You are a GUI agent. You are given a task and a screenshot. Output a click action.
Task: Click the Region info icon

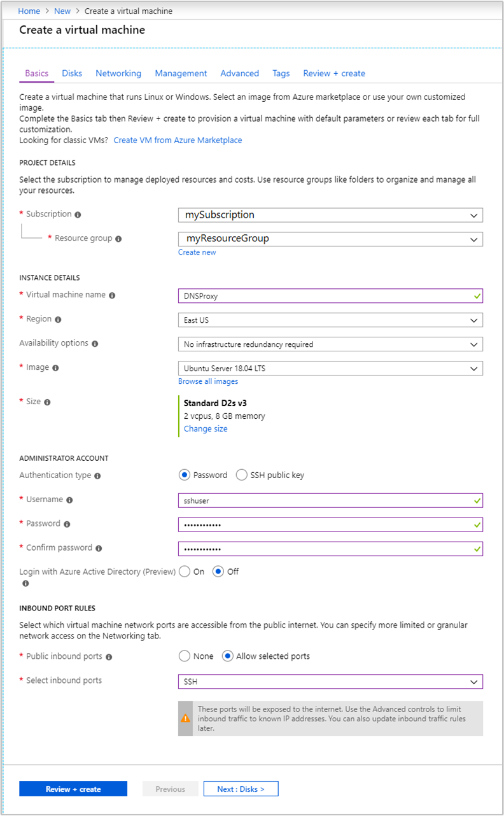[57, 319]
